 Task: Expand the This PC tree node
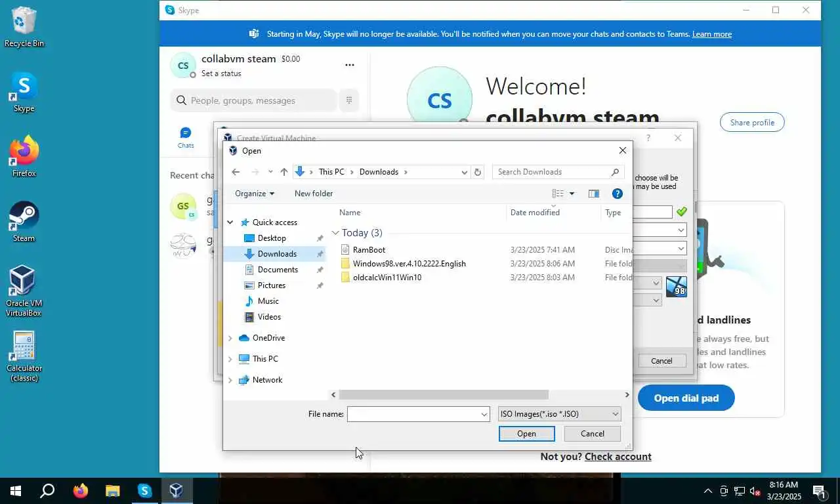[230, 359]
